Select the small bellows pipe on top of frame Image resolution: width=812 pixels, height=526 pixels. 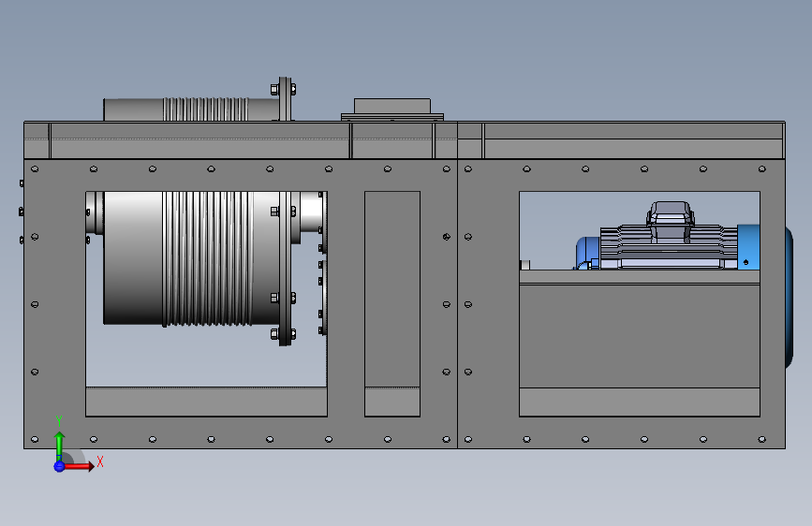[192, 110]
